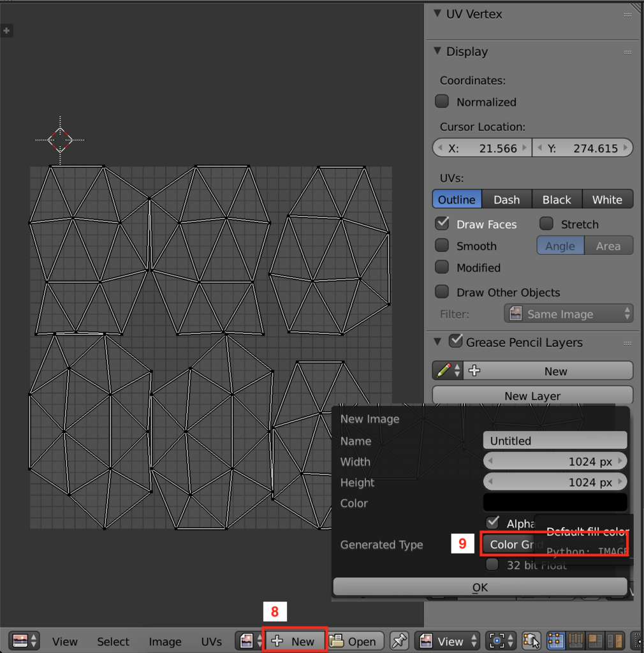Click the 2D cursor in the viewport
644x653 pixels.
(x=60, y=140)
